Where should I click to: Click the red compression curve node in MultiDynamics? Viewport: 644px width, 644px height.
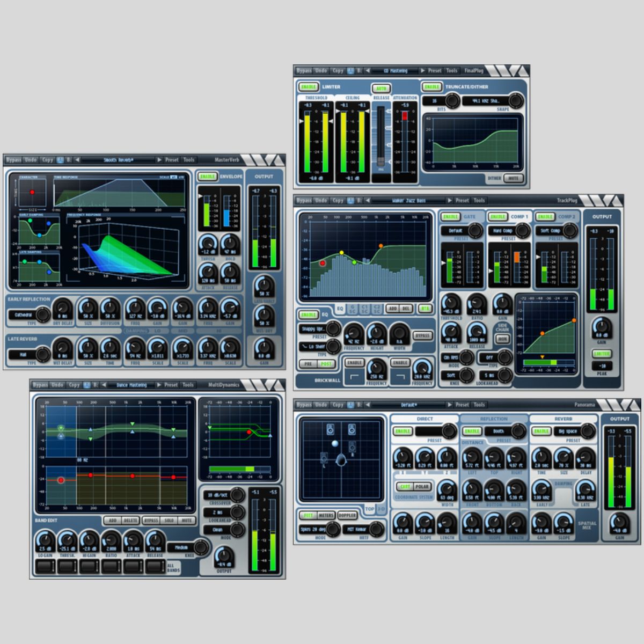(249, 432)
